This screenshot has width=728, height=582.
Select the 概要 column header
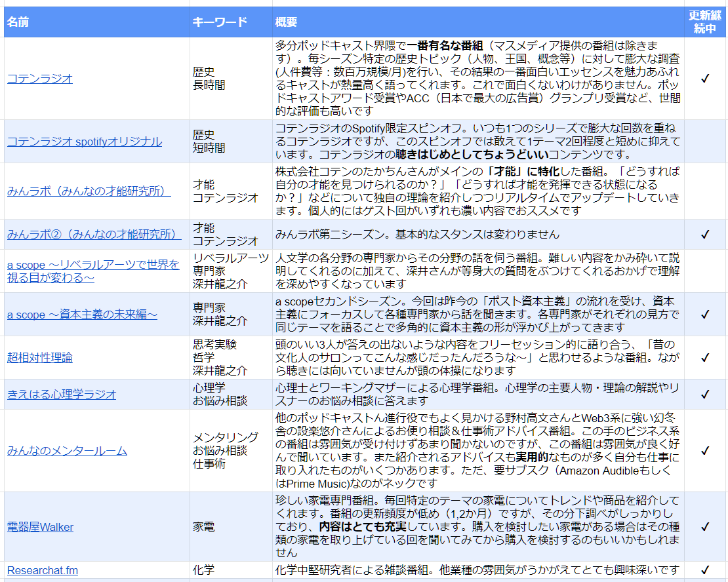[x=477, y=22]
